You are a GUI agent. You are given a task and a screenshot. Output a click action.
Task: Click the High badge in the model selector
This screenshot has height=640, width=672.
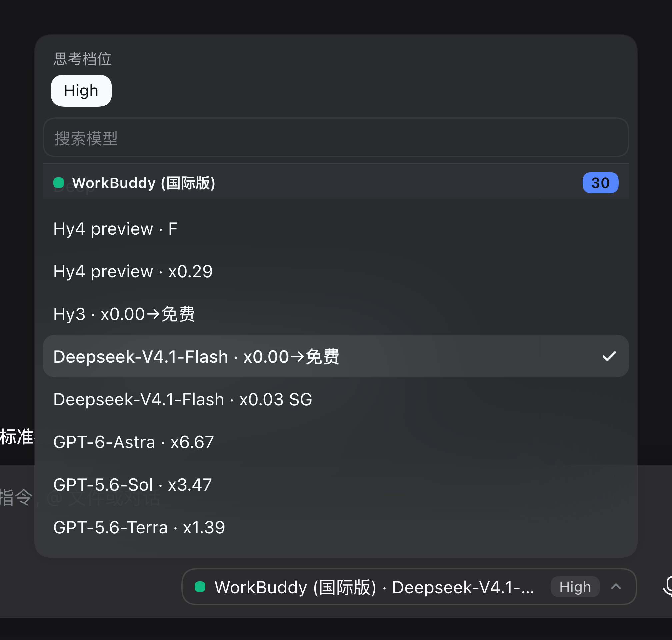[x=575, y=587]
